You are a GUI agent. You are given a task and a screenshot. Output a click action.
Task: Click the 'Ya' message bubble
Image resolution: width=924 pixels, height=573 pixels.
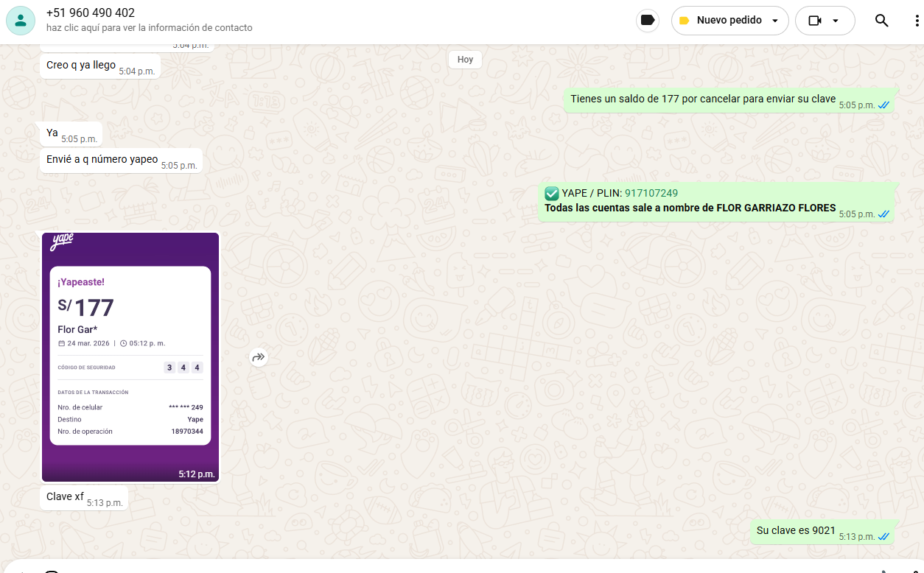(52, 133)
